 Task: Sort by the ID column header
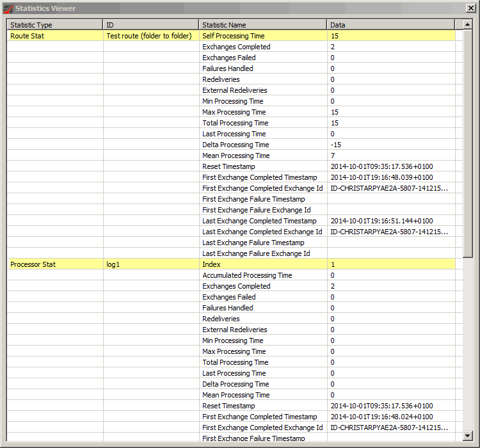[150, 25]
